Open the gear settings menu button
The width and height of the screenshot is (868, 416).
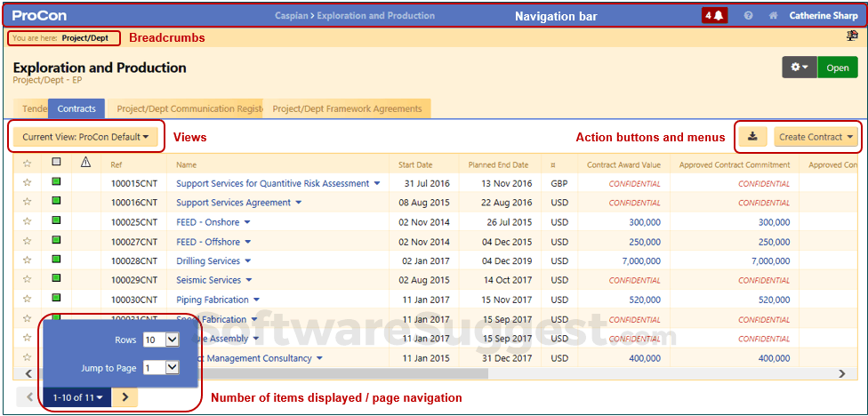coord(798,68)
